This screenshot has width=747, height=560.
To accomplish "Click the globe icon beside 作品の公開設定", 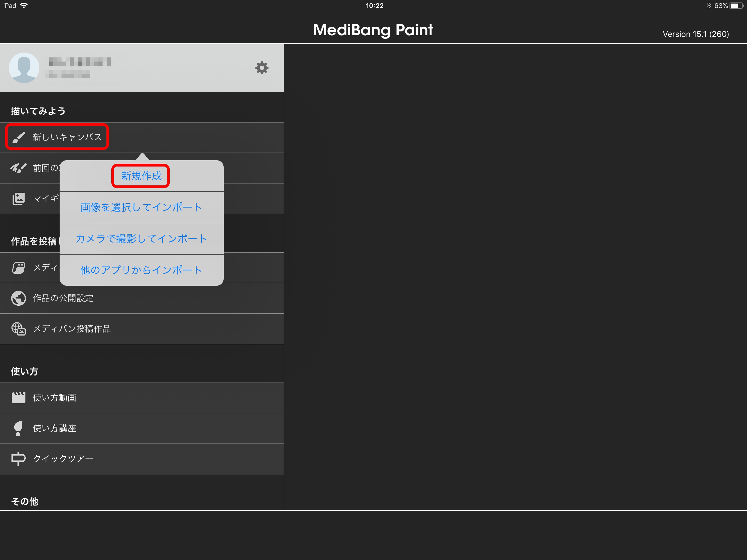I will tap(19, 298).
